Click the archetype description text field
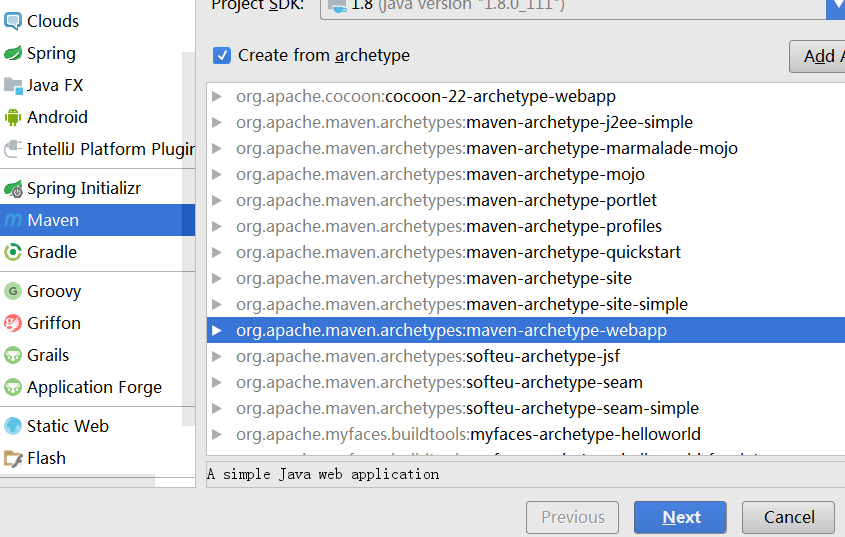The height and width of the screenshot is (537, 845). [x=526, y=474]
